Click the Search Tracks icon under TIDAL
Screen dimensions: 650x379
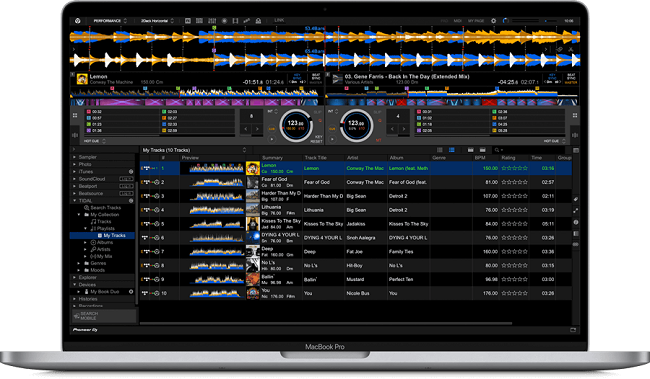87,208
